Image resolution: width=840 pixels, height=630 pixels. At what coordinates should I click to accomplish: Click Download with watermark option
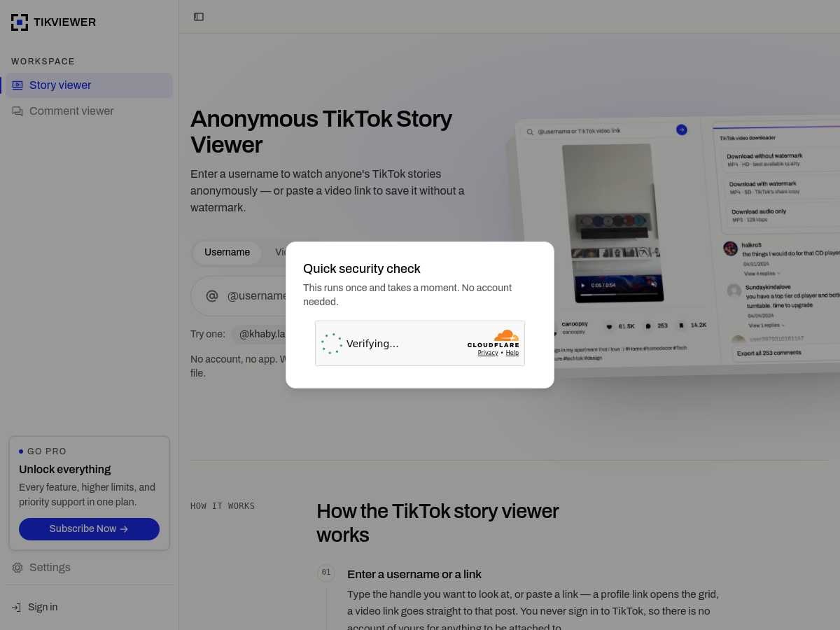[783, 188]
